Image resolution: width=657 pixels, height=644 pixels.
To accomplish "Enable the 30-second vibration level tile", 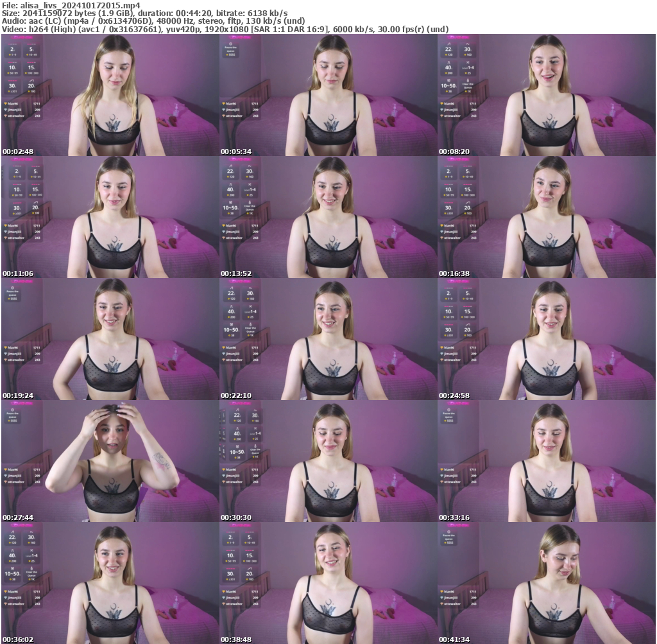I will coord(12,85).
